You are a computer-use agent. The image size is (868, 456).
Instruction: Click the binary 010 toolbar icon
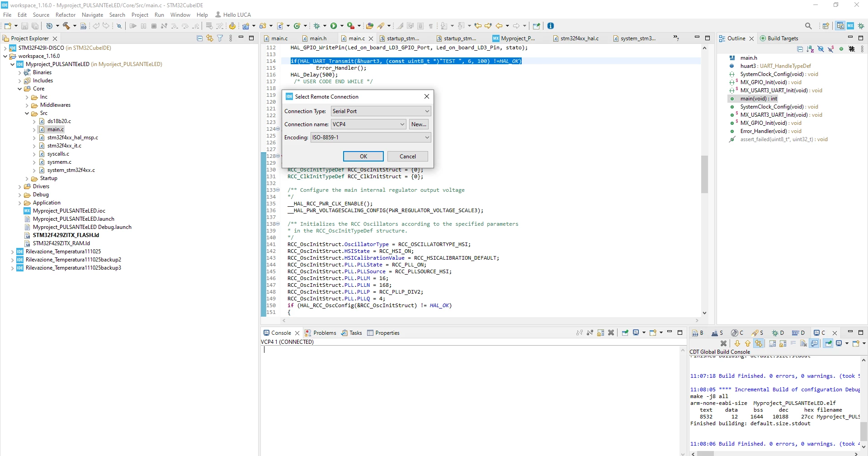(x=83, y=26)
